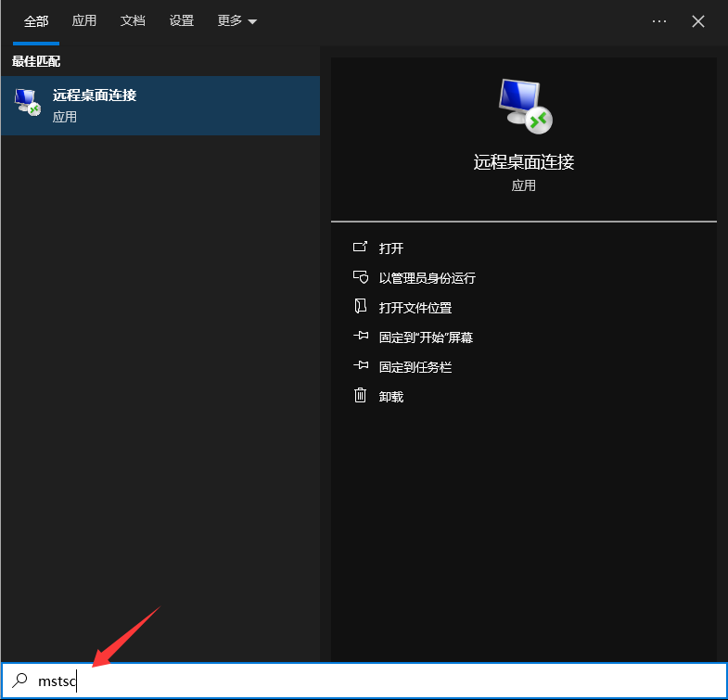Click the open icon beside 打开

point(361,248)
